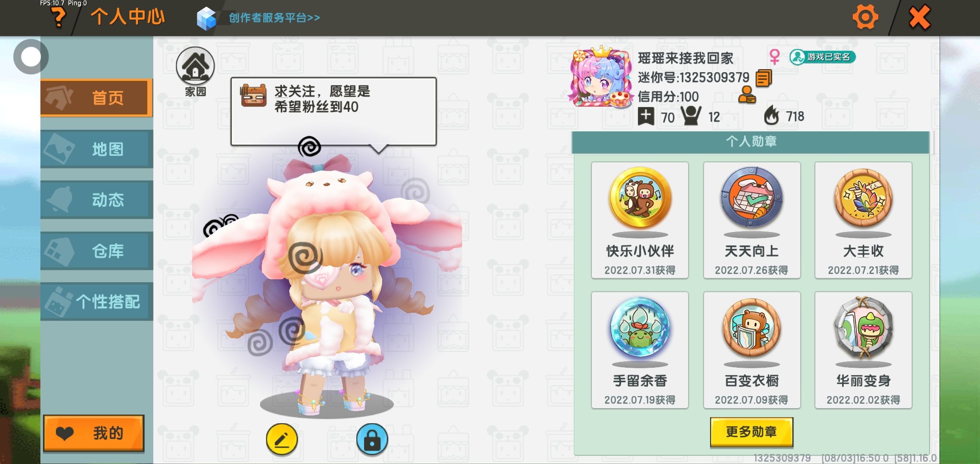The image size is (980, 464).
Task: Switch to the 地图 tab
Action: point(96,149)
